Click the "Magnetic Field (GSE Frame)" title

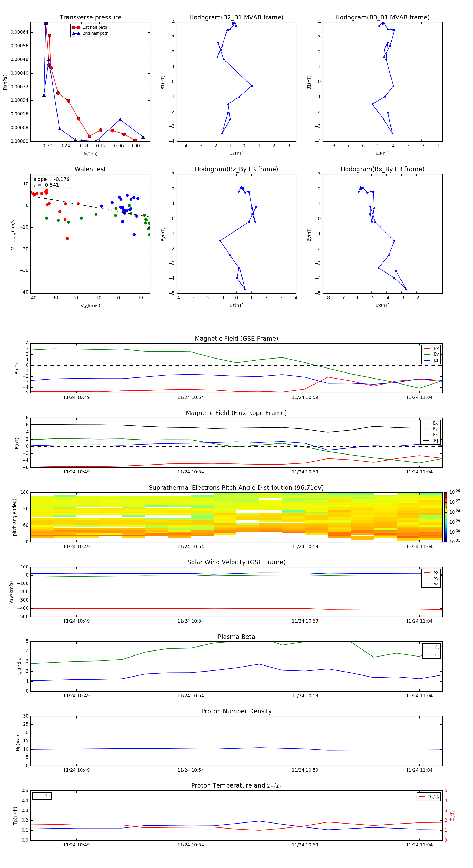coord(236,339)
